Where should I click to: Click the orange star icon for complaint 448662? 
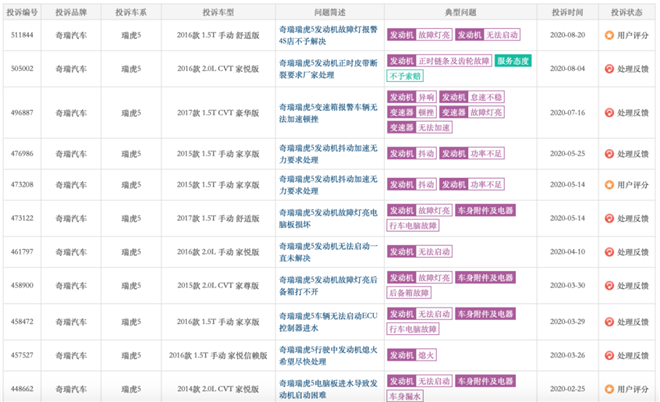coord(610,387)
